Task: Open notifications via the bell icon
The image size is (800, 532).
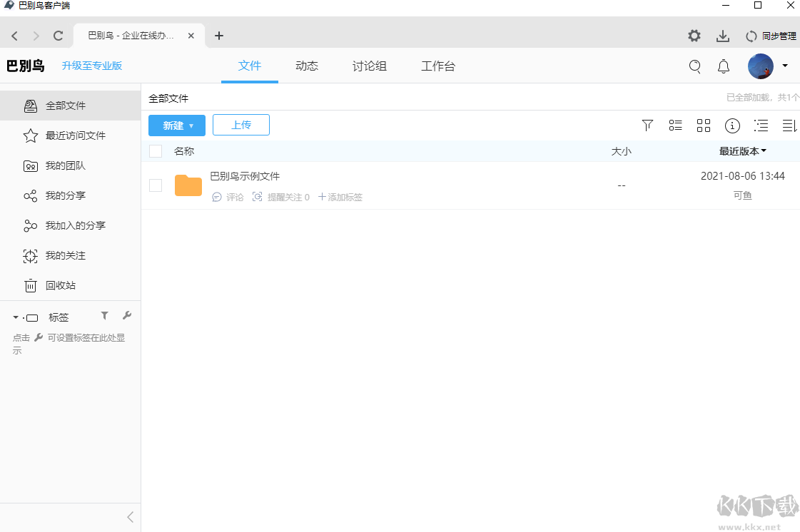Action: (x=723, y=66)
